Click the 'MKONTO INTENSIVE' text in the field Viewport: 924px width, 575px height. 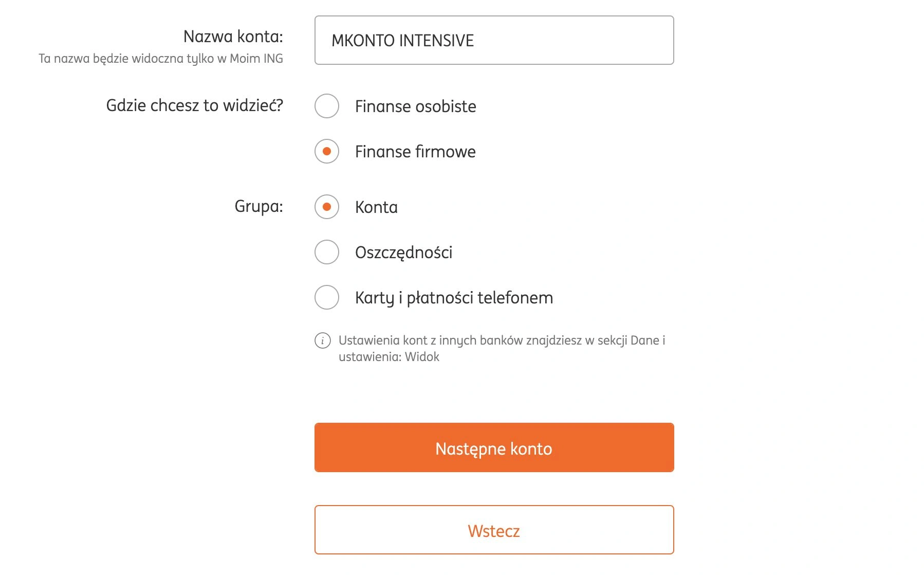402,41
